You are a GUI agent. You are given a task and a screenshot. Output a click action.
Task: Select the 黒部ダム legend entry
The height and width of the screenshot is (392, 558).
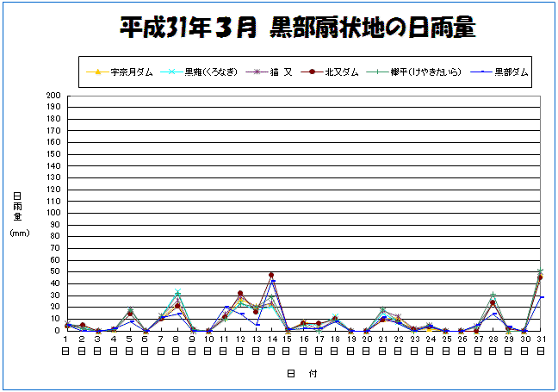pos(499,72)
